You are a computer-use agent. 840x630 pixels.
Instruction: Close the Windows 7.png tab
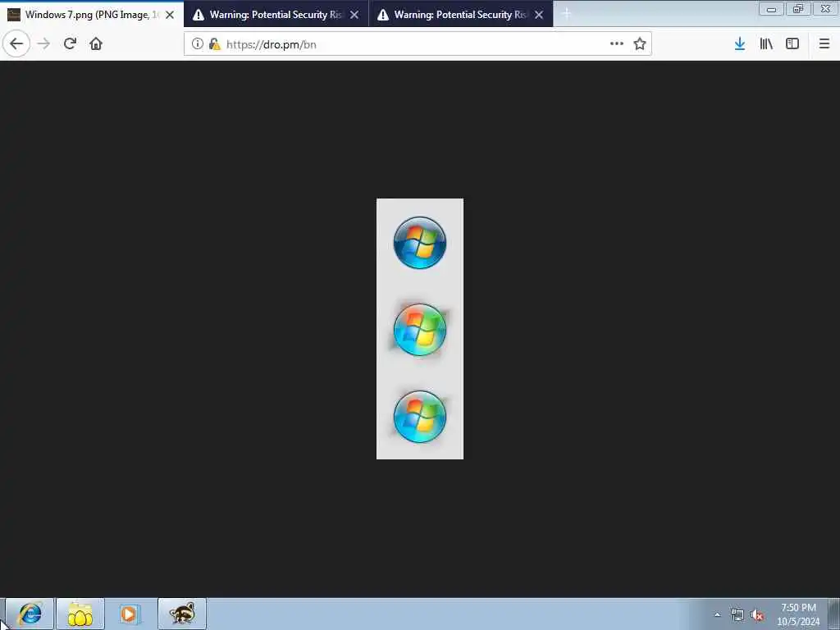170,15
